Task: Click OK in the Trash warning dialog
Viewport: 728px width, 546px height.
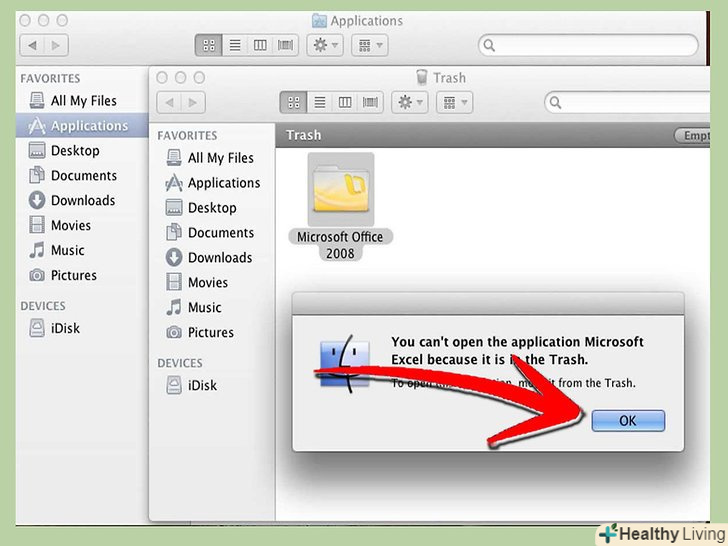Action: click(x=628, y=421)
